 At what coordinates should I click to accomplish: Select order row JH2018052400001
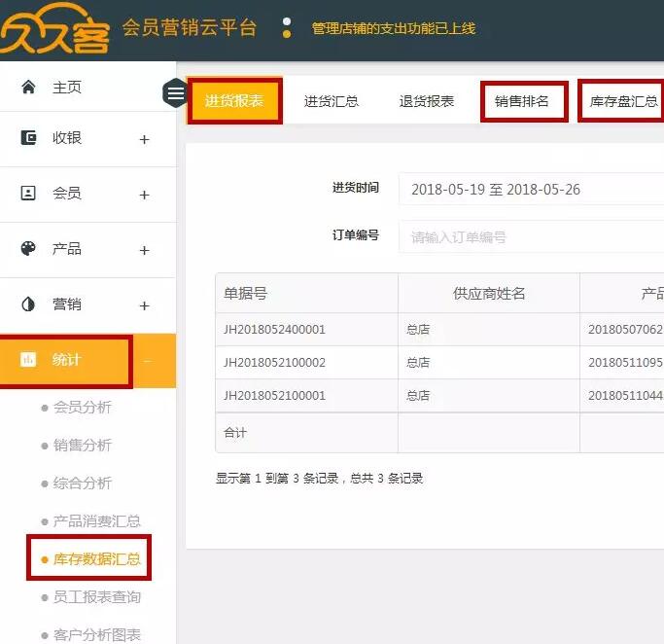274,329
